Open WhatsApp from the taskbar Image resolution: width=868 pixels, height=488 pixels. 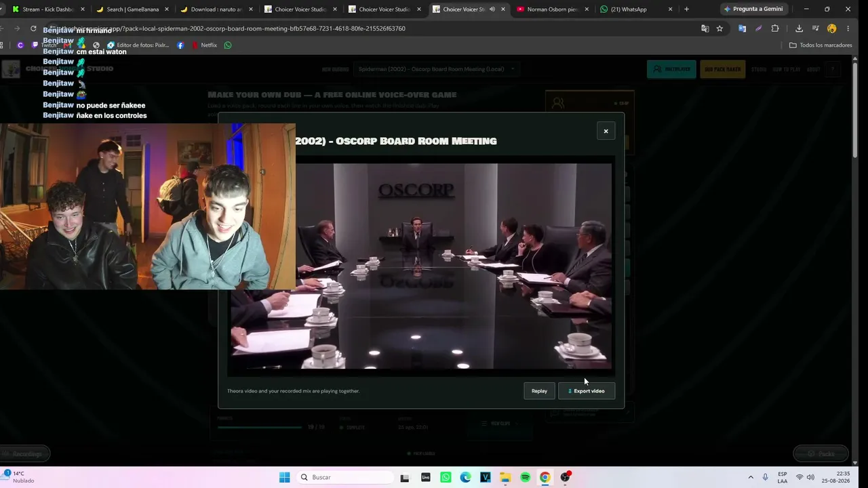446,477
